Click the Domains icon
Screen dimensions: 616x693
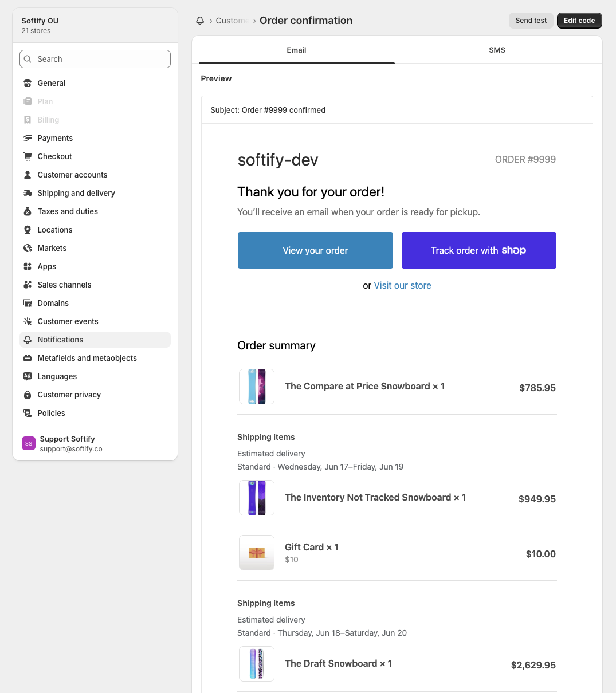click(x=28, y=303)
